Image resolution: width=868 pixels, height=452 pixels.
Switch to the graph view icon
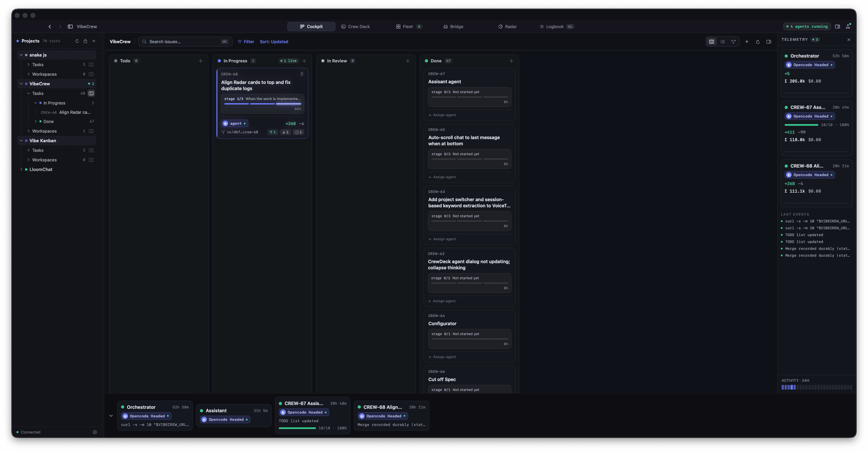733,41
